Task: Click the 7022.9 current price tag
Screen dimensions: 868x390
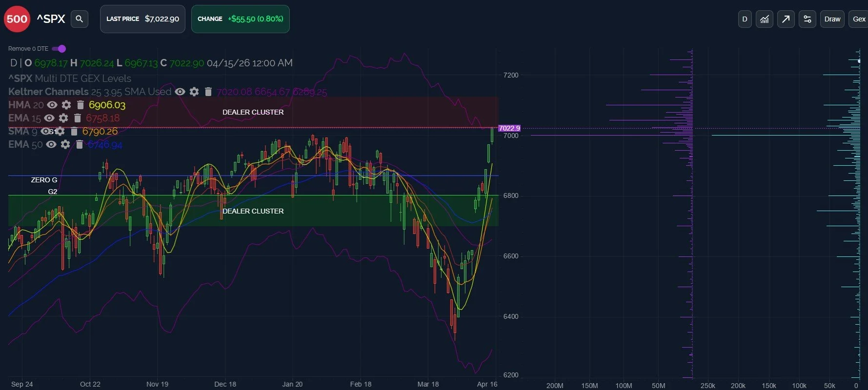Action: point(509,128)
